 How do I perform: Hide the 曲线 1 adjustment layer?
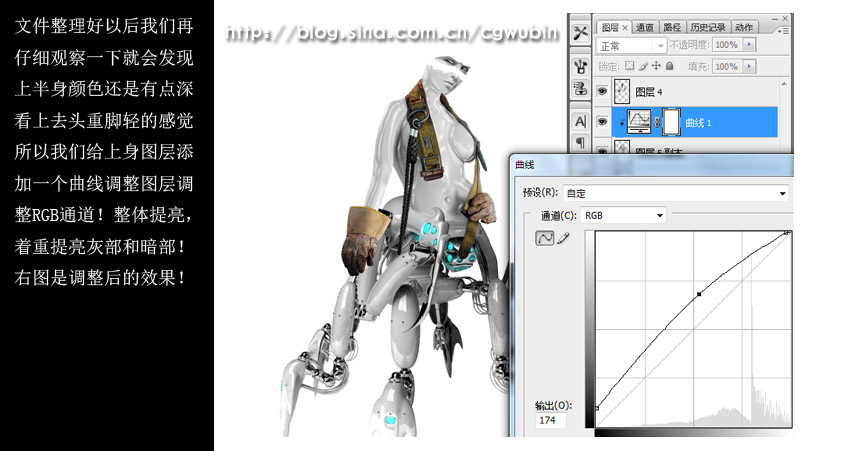tap(602, 121)
